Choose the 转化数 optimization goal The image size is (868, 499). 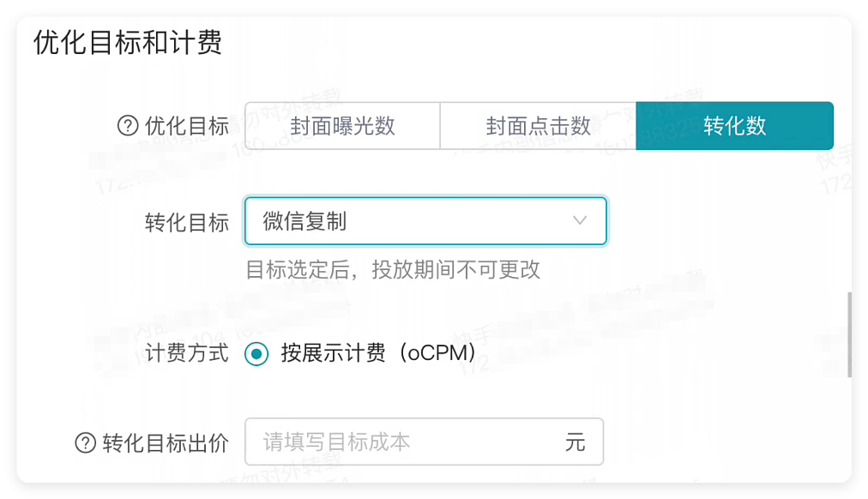coord(734,126)
